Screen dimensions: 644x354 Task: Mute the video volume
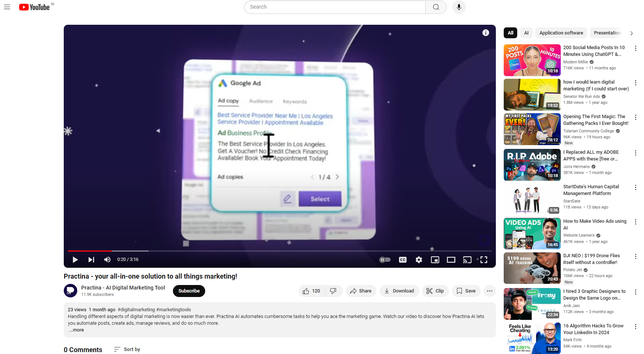(x=107, y=259)
